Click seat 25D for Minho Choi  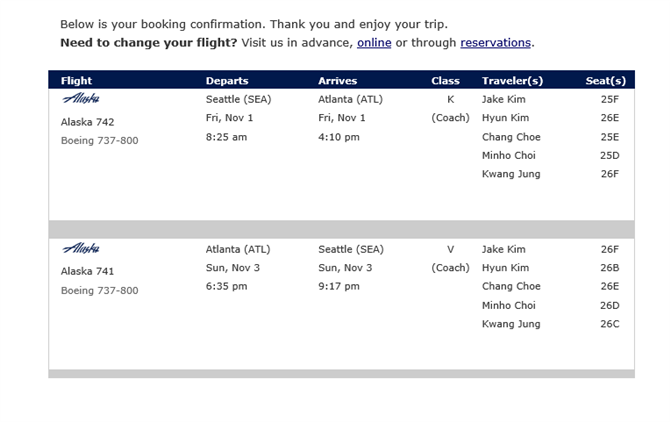point(609,155)
